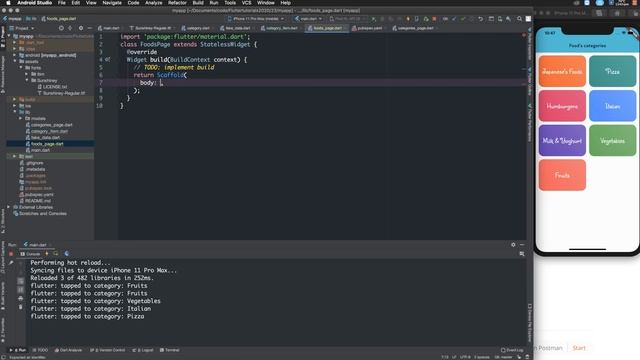640x360 pixels.
Task: Click the Apple menu logo
Action: tap(8, 3)
